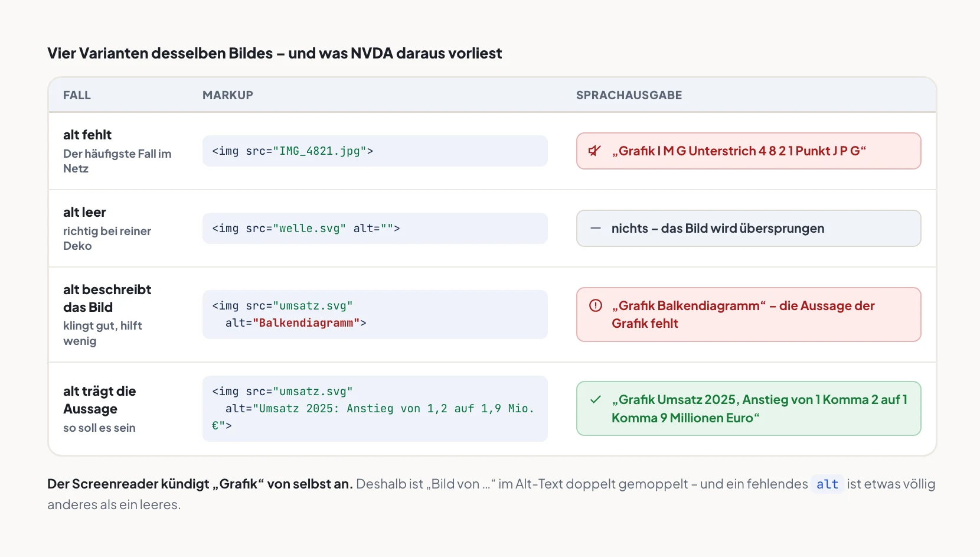The width and height of the screenshot is (980, 557).
Task: Click the 'Umsatz 2025' alt code block
Action: 375,409
